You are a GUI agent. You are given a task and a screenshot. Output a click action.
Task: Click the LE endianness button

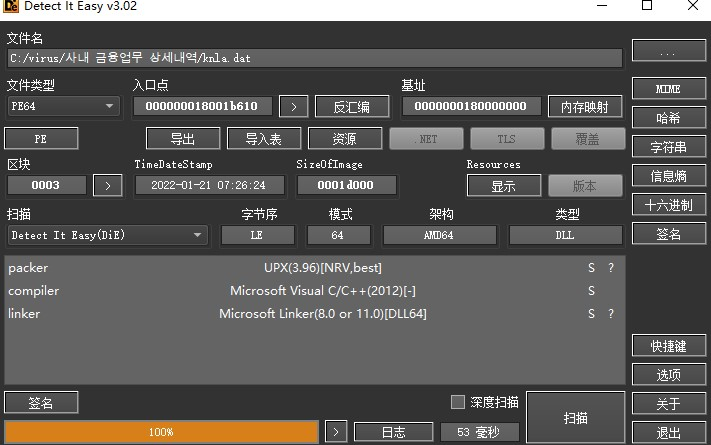(258, 235)
